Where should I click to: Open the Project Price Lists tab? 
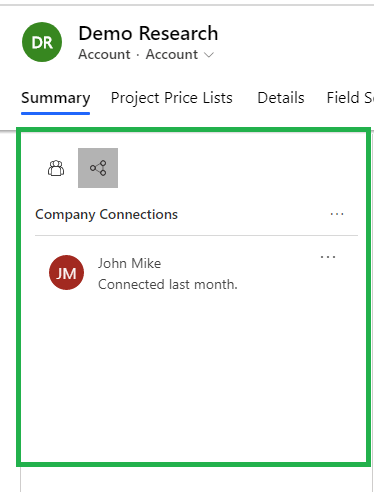click(x=172, y=98)
